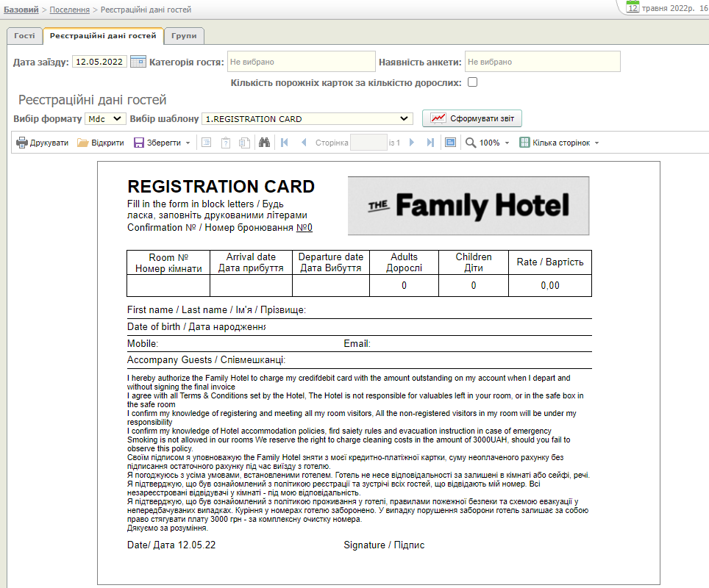Click the binoculars find icon
709x588 pixels.
(265, 143)
